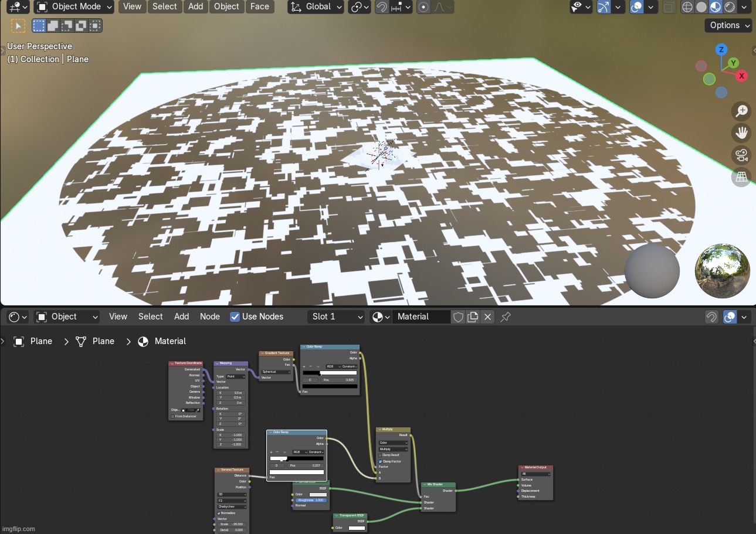Select rendered viewport shading icon

730,7
